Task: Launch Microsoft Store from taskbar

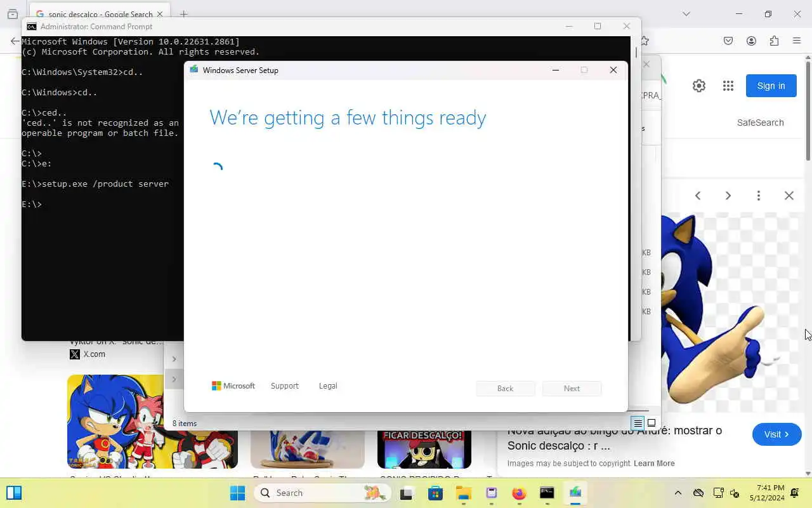Action: click(435, 493)
